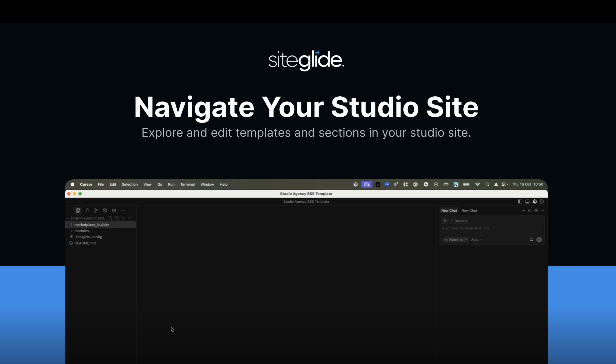This screenshot has width=616, height=364.
Task: Refresh the explorer file tree
Action: tap(124, 218)
